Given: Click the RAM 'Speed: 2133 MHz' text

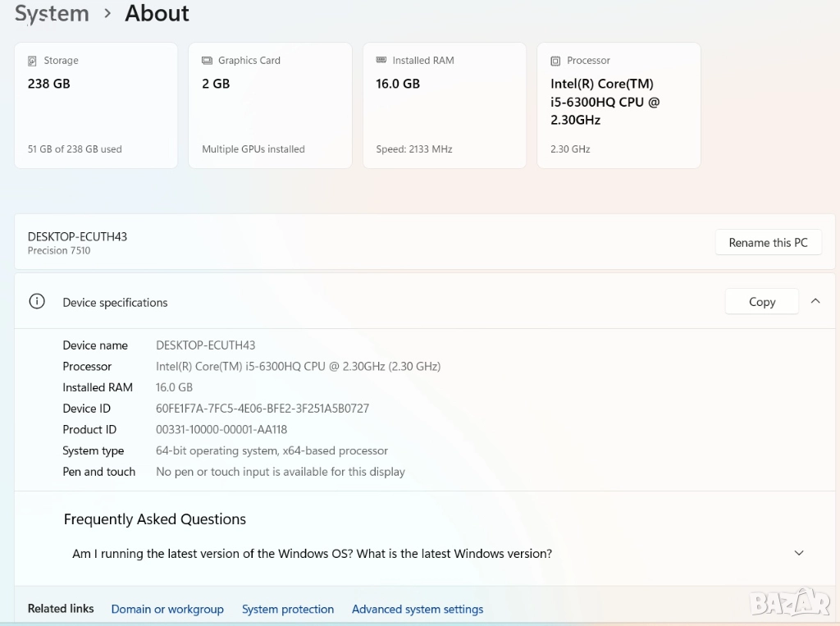Looking at the screenshot, I should (413, 149).
